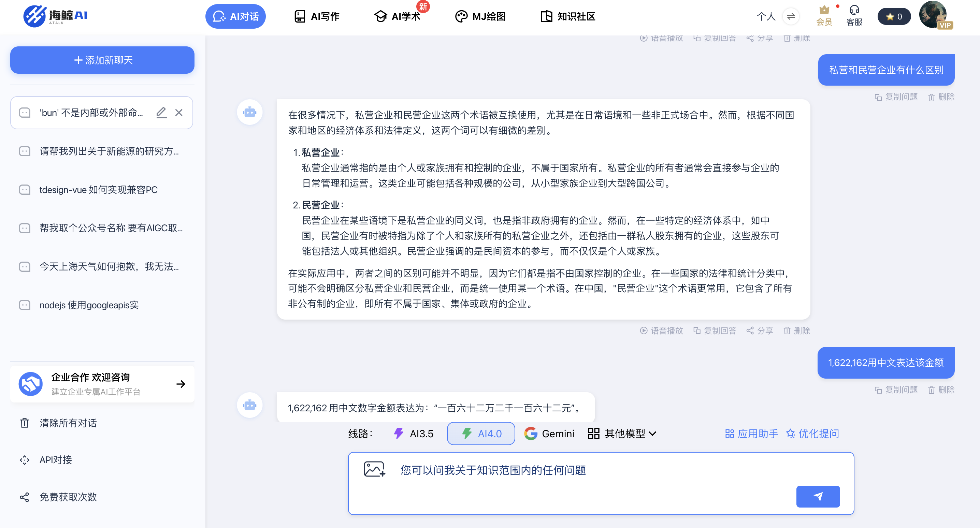Switch to the AI对话 tab

235,16
